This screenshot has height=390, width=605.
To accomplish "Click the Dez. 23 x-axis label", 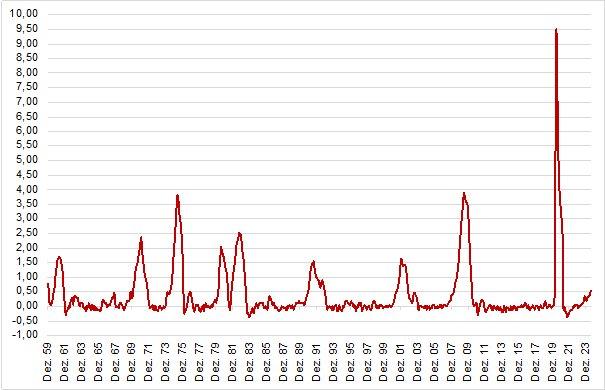I will click(x=586, y=362).
